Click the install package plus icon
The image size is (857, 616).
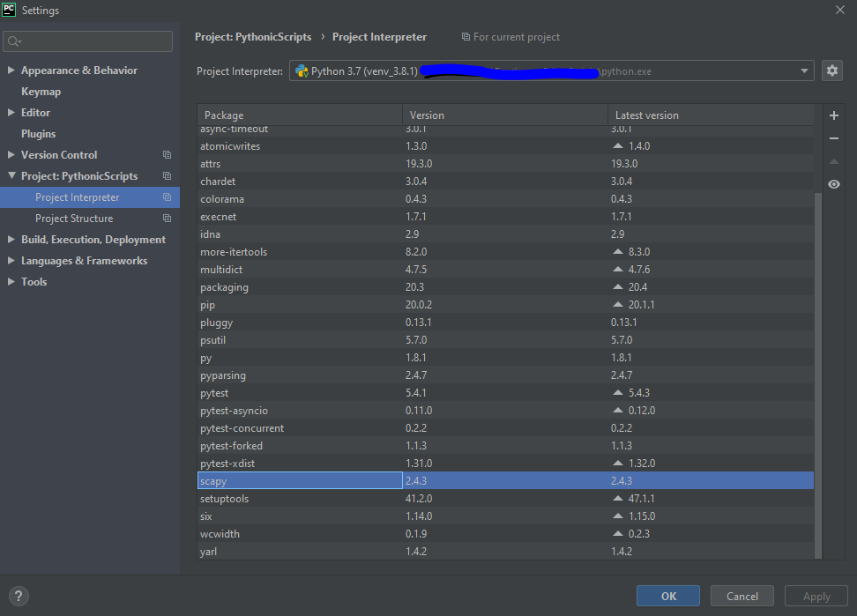coord(833,115)
